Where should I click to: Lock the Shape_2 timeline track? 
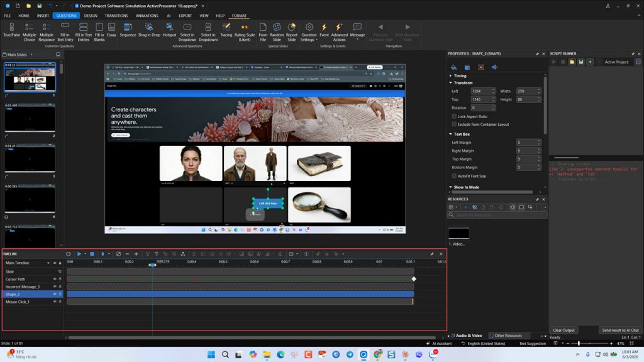click(60, 294)
